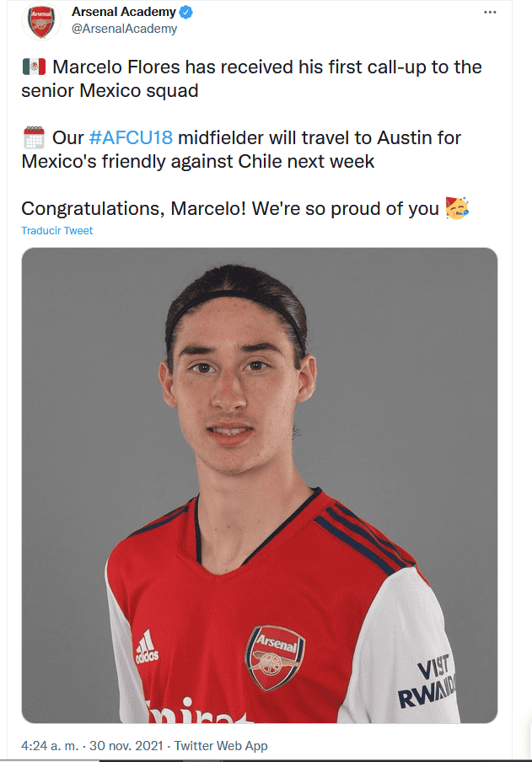Open the Arsenal Academy display name
The image size is (532, 762).
coord(123,13)
